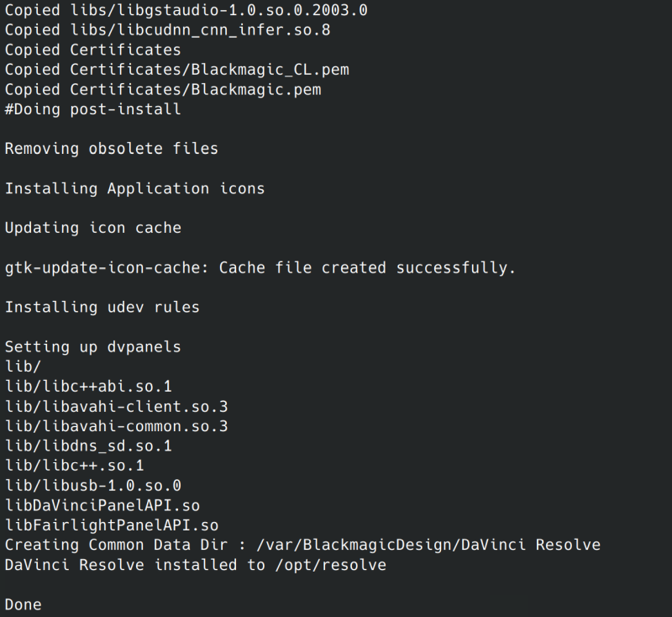This screenshot has width=672, height=617.
Task: Click the '#Doing post-install' line
Action: point(93,109)
